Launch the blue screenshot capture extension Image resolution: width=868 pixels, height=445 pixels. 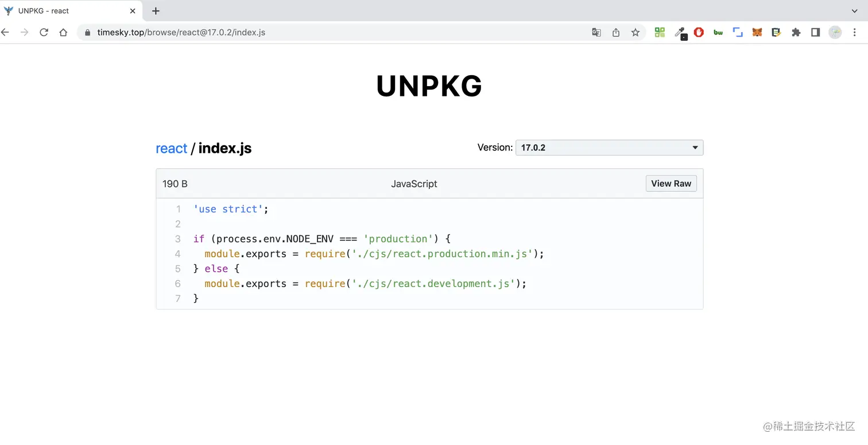click(738, 33)
